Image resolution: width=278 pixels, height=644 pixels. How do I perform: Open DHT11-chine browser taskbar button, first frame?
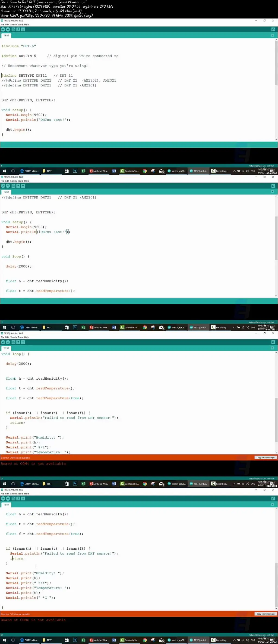click(29, 171)
